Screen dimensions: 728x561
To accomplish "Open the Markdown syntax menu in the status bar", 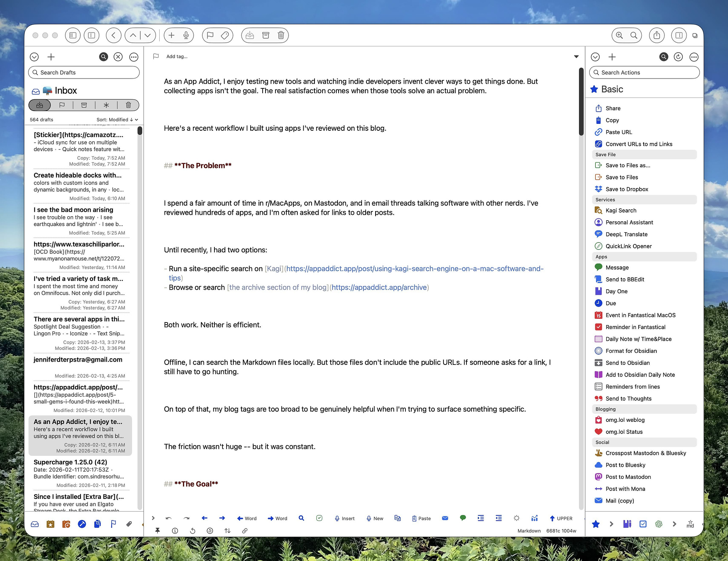I will pos(529,531).
